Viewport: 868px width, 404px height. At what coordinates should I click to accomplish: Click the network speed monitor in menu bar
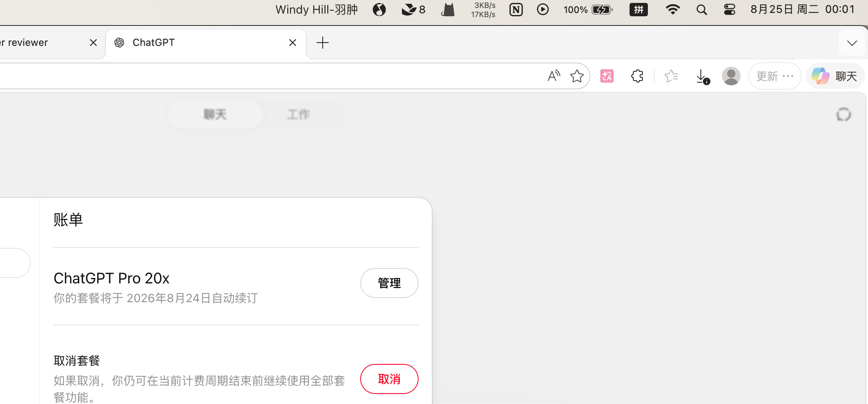[x=483, y=10]
